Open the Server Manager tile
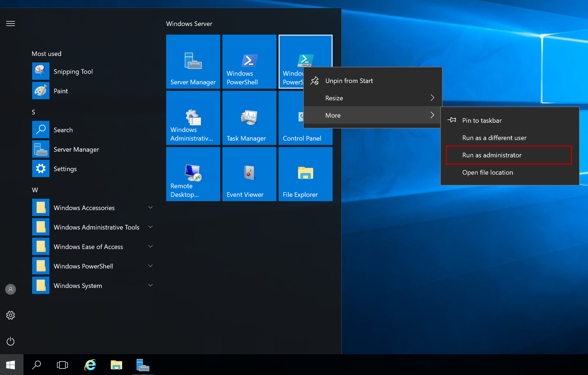The image size is (588, 375). (193, 62)
